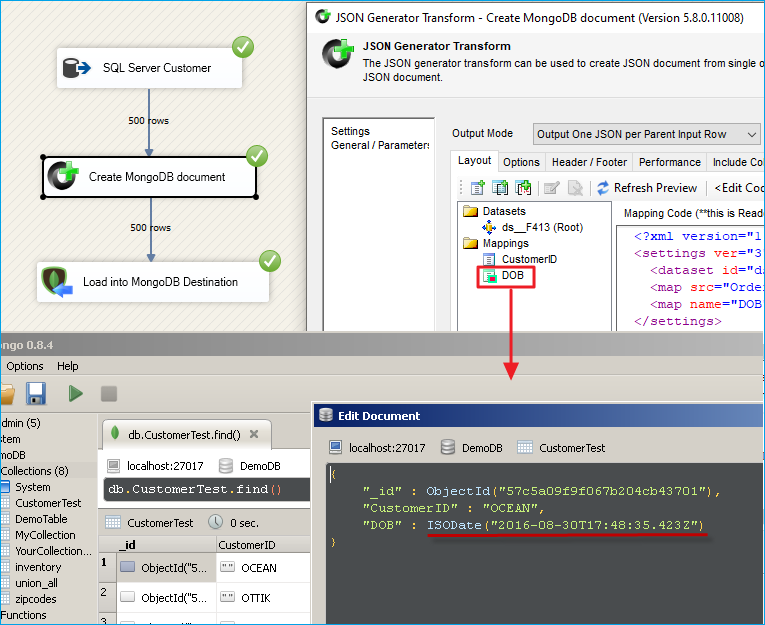The width and height of the screenshot is (765, 625).
Task: Click the gray stop button in Robomongo
Action: coord(109,393)
